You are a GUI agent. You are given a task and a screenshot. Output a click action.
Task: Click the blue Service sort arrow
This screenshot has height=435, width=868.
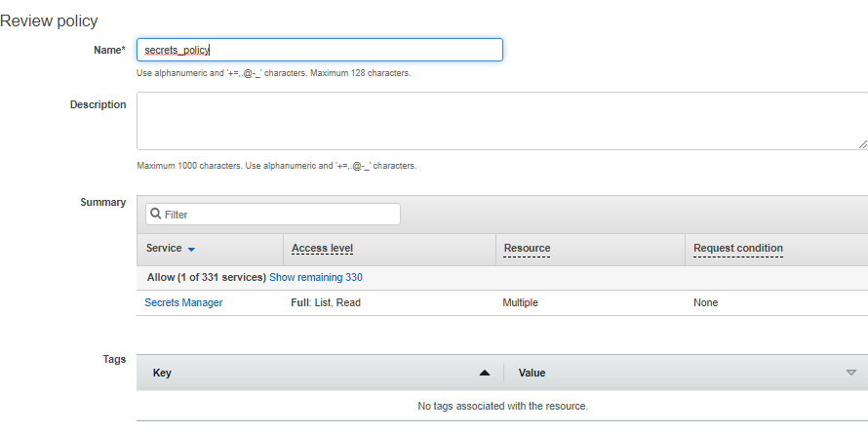pos(191,250)
